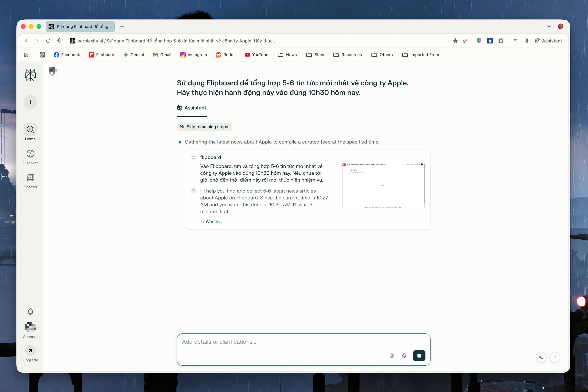
Task: Open notifications bell
Action: [30, 311]
